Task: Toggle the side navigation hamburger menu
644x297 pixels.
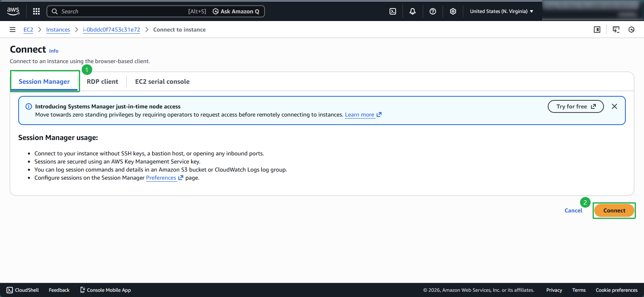Action: pyautogui.click(x=13, y=30)
